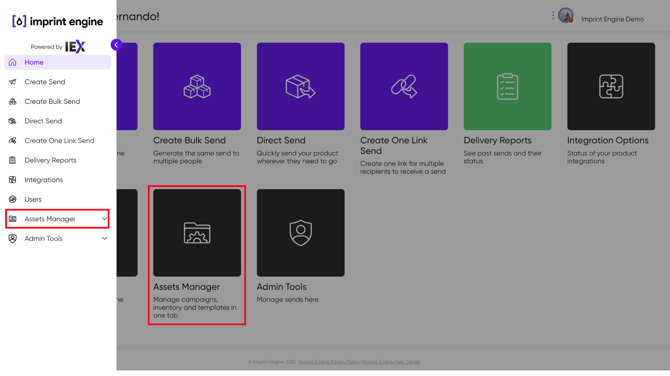Collapse the sidebar with purple arrow button
670x376 pixels.
[116, 45]
